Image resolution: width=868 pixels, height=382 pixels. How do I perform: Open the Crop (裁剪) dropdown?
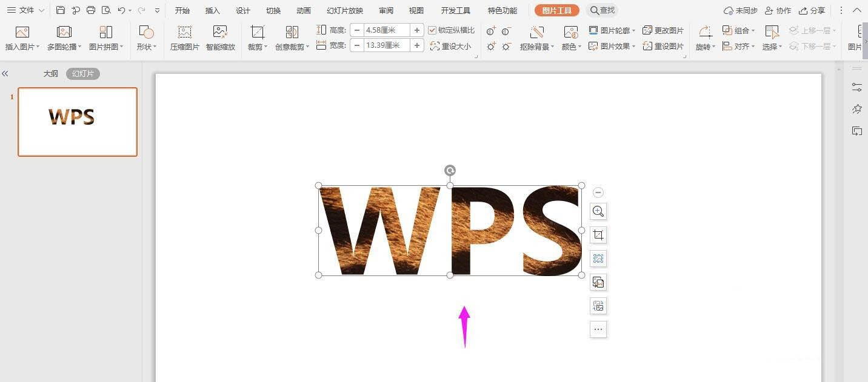click(x=258, y=47)
